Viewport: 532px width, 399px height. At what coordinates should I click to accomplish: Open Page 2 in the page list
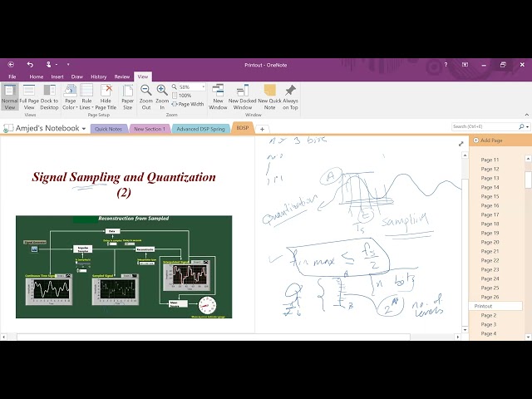point(489,316)
